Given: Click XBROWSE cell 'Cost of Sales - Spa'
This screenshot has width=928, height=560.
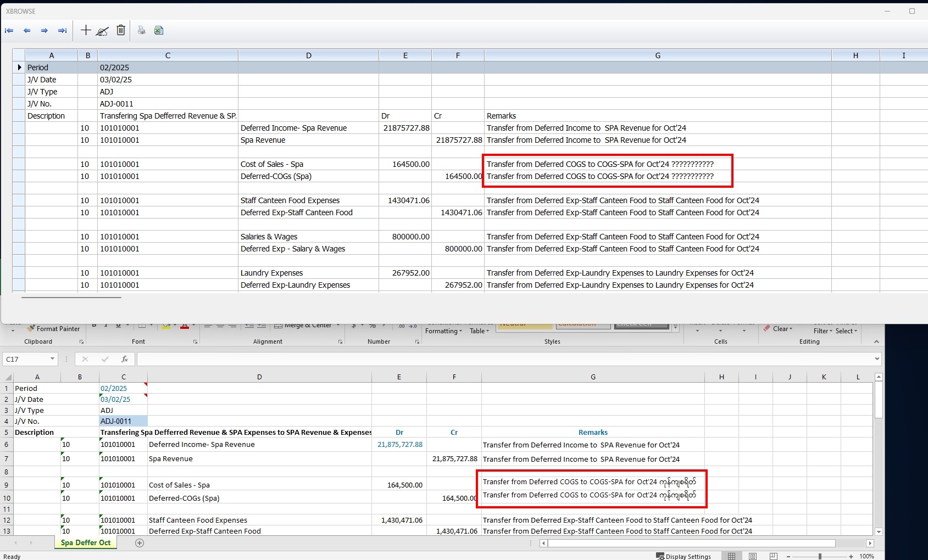Looking at the screenshot, I should click(x=308, y=164).
